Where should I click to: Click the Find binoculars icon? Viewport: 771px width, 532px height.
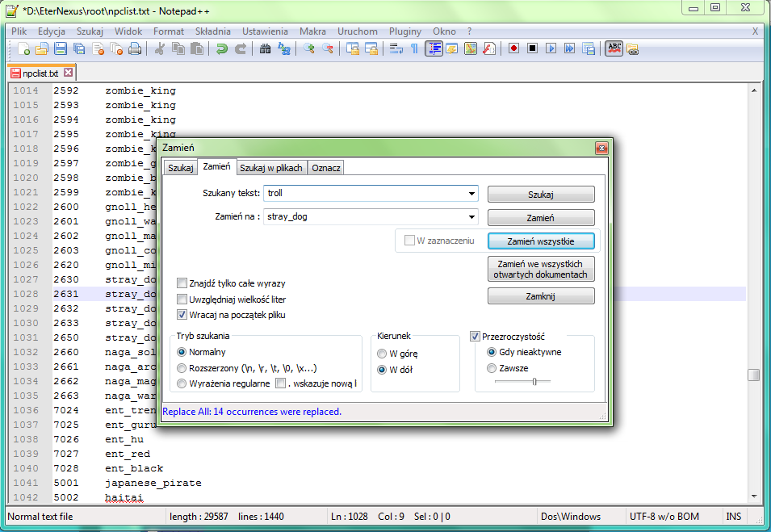pyautogui.click(x=265, y=48)
